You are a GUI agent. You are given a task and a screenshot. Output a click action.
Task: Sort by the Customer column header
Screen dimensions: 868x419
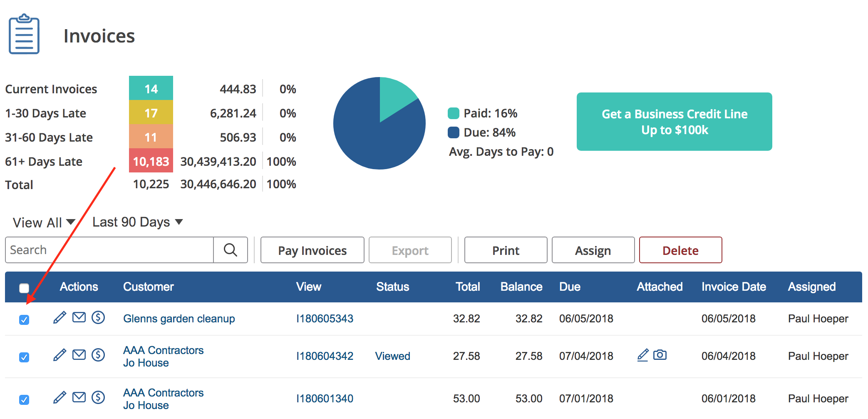point(148,287)
